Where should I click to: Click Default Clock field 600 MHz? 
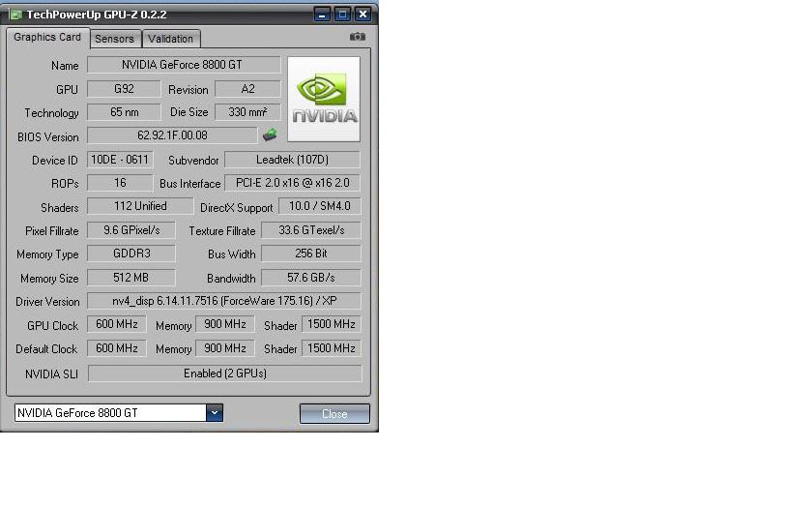[117, 348]
